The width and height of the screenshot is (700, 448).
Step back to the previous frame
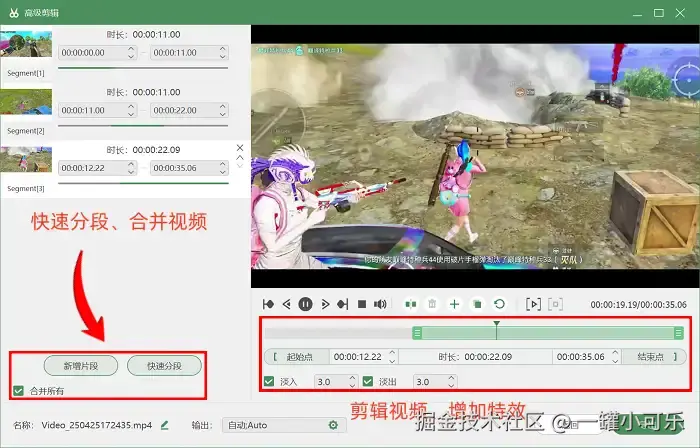click(287, 304)
